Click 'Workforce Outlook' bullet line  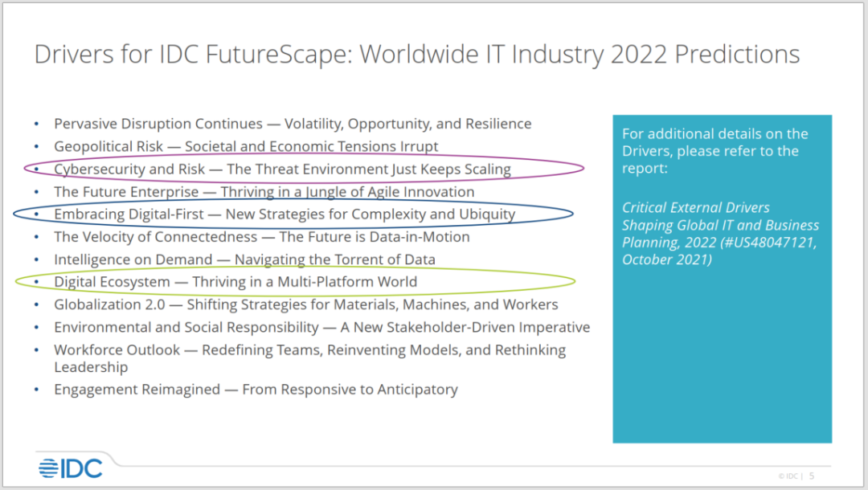309,358
